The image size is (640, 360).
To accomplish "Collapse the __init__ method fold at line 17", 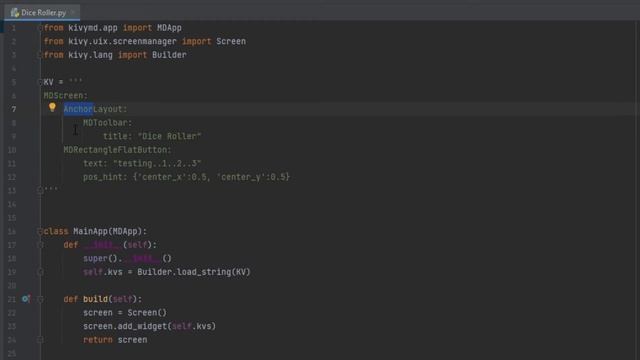I will pyautogui.click(x=40, y=244).
